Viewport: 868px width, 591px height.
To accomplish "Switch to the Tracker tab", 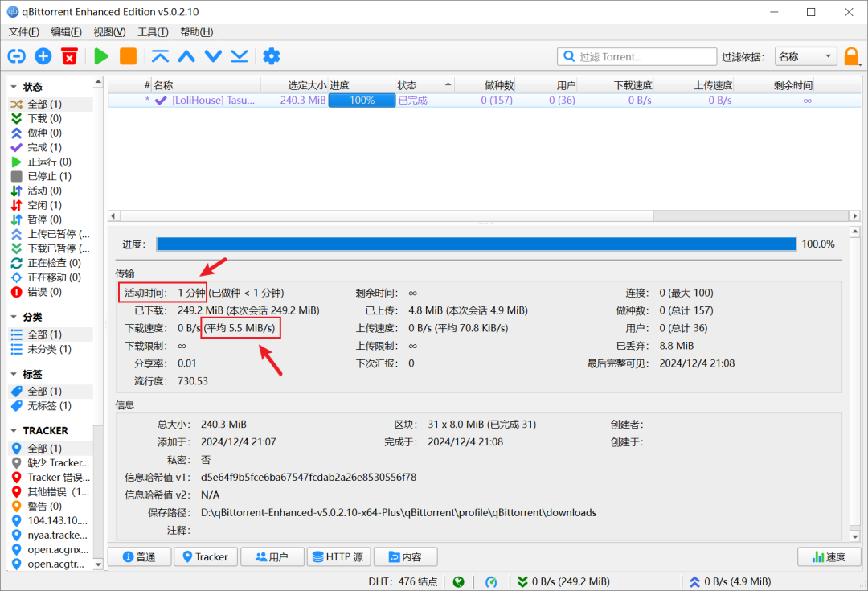I will click(x=206, y=556).
